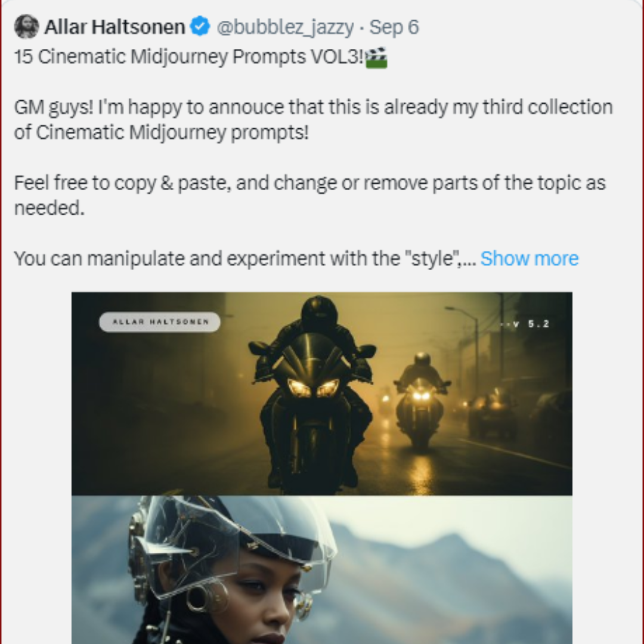The width and height of the screenshot is (644, 644).
Task: Click the clapperboard emoji after VOL3!
Action: click(377, 57)
